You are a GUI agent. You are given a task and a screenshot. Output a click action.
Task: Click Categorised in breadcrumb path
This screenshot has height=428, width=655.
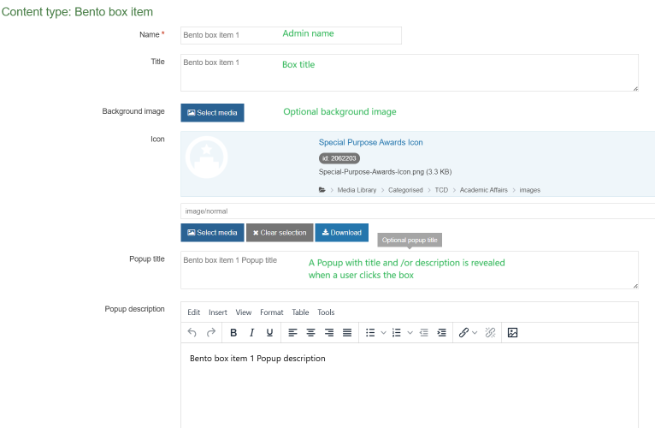point(405,190)
